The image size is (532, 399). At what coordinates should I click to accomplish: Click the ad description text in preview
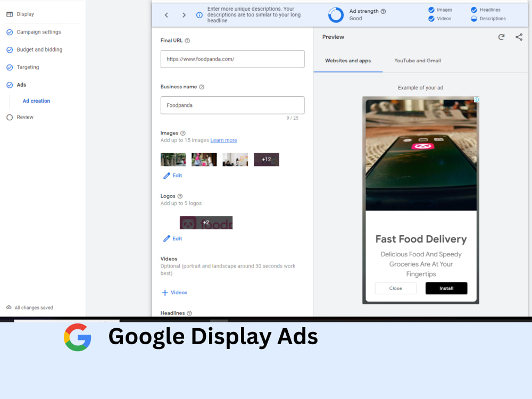pyautogui.click(x=421, y=264)
